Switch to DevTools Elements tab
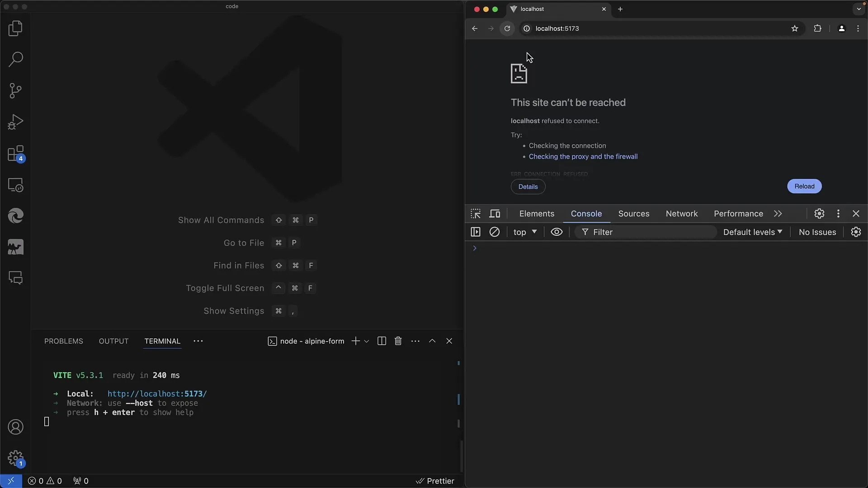868x488 pixels. pos(537,214)
